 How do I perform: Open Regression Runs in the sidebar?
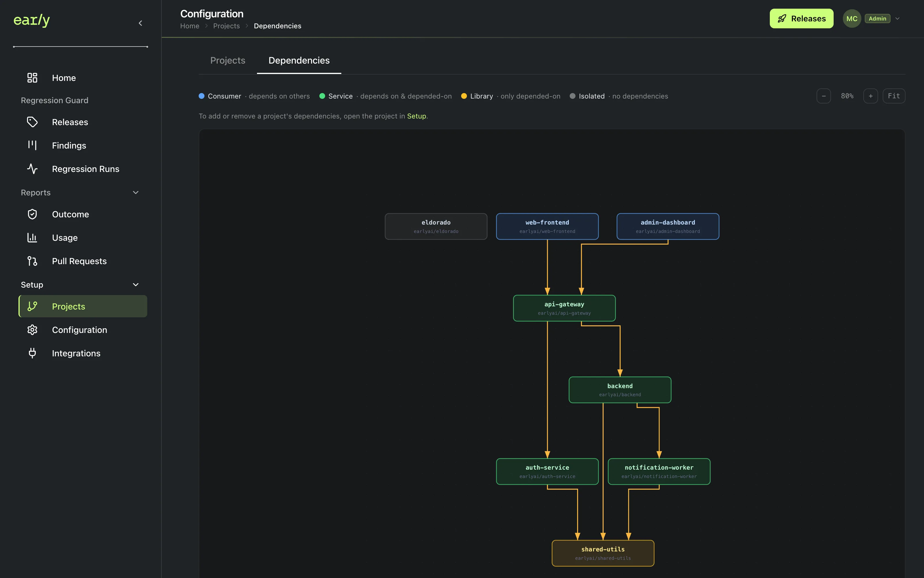click(x=83, y=169)
